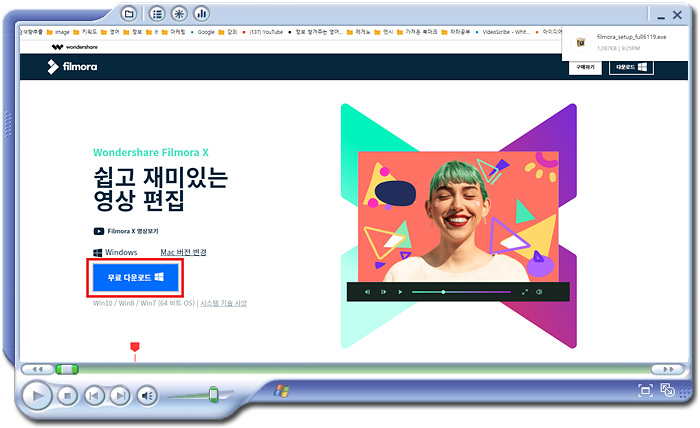Click the Wondershare Filmora X heading text

[151, 152]
